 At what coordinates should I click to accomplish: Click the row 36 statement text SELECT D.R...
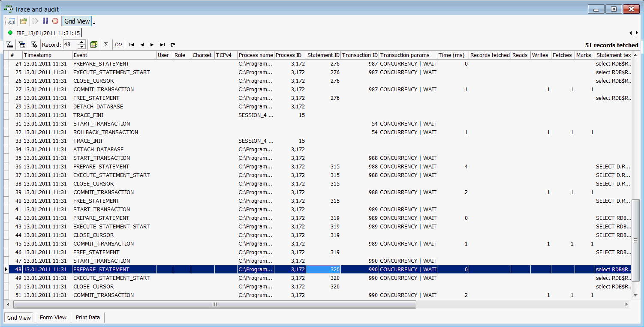pos(613,166)
